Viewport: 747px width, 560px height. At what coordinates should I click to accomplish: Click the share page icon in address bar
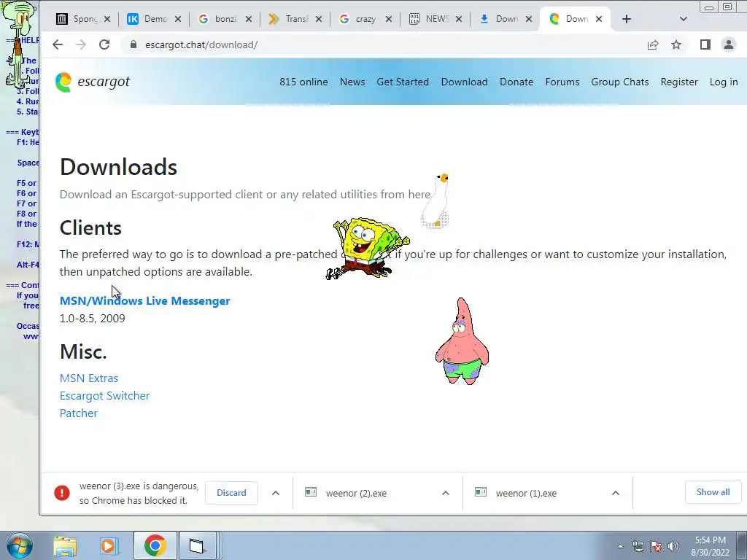point(653,44)
